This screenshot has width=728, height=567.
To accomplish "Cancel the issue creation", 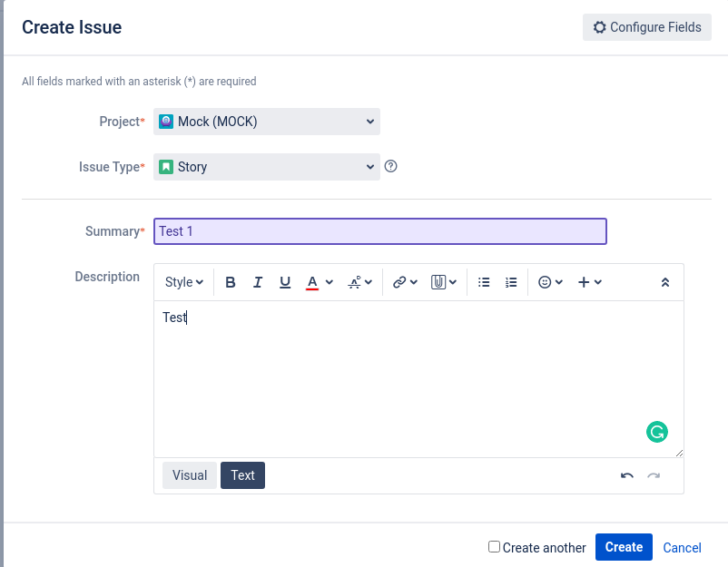I will (x=682, y=548).
